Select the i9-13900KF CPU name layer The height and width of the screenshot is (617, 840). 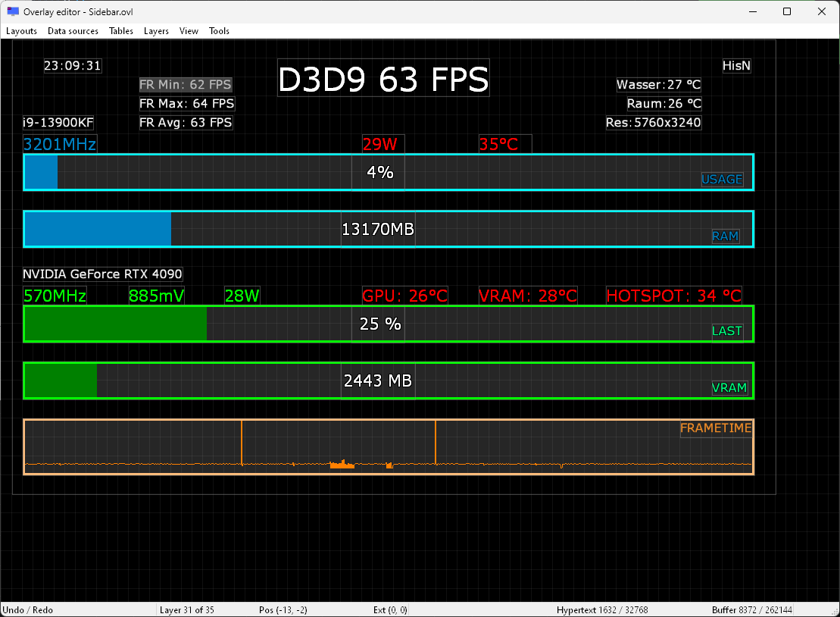click(x=58, y=123)
